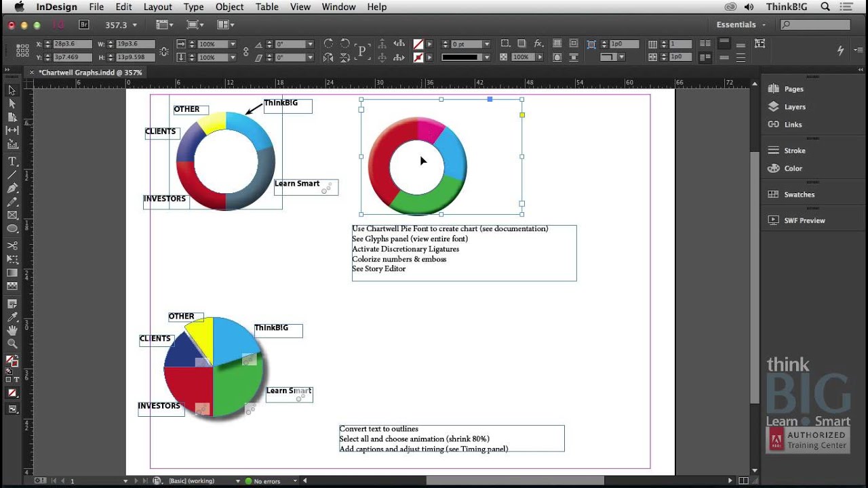Select the Ellipse shape tool
The width and height of the screenshot is (868, 488).
[12, 229]
